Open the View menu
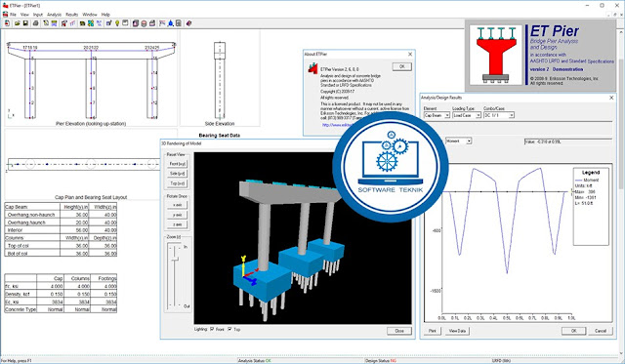This screenshot has height=364, width=625. [x=24, y=15]
